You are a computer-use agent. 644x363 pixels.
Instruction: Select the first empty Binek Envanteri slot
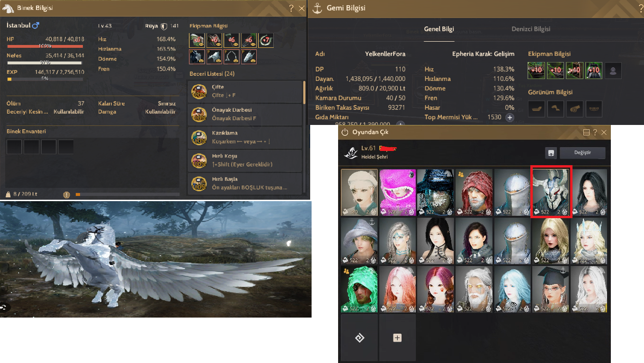[x=14, y=147]
